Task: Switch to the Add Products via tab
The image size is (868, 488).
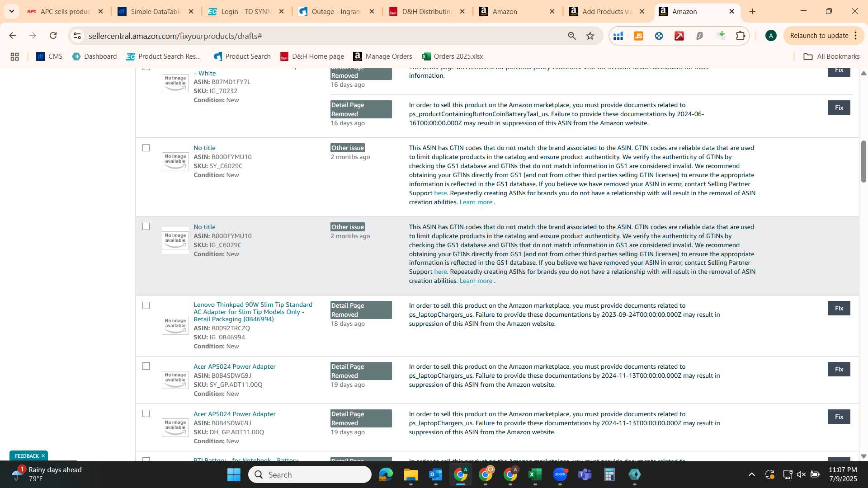Action: coord(607,11)
